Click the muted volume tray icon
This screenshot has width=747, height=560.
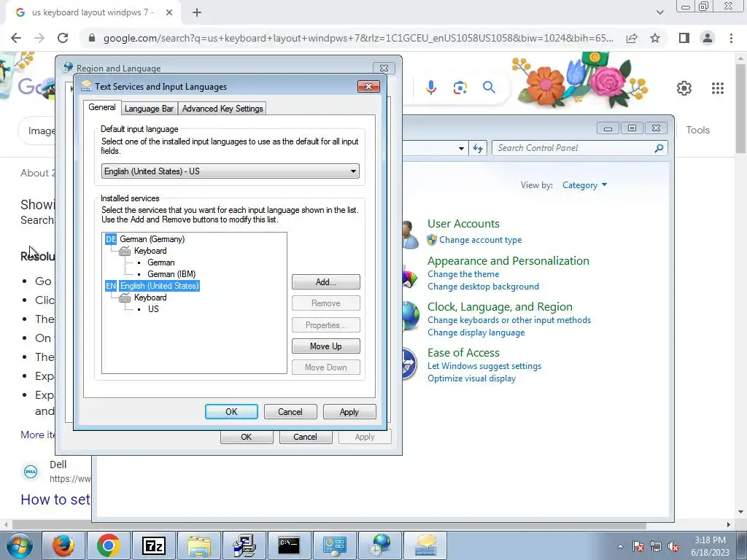673,546
